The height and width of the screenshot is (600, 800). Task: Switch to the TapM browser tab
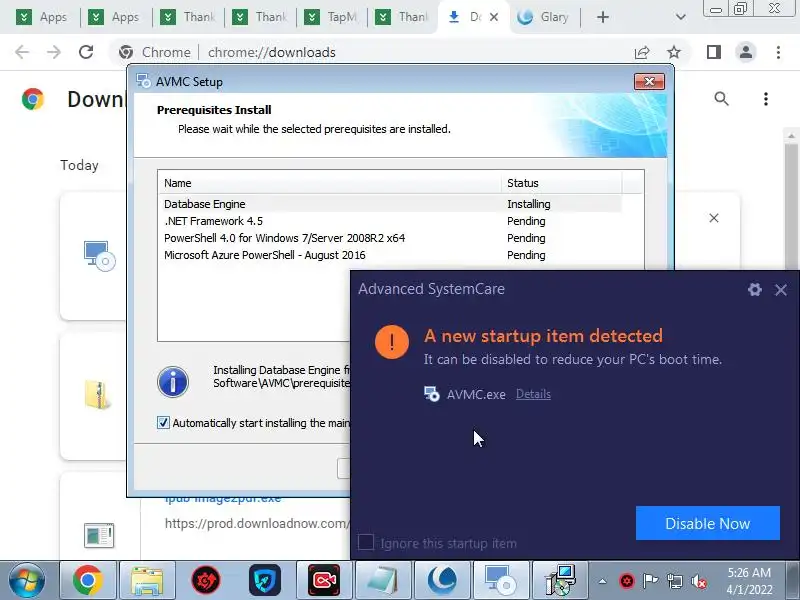tap(331, 17)
